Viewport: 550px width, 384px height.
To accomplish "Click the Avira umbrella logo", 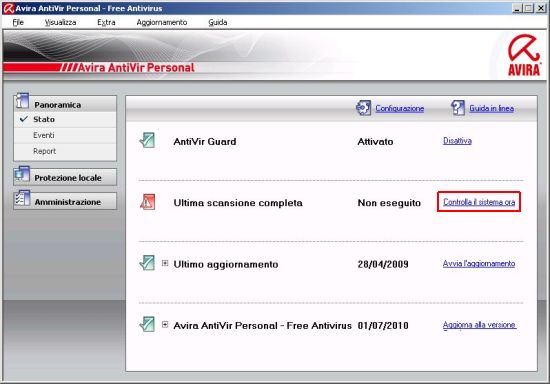I will [524, 54].
